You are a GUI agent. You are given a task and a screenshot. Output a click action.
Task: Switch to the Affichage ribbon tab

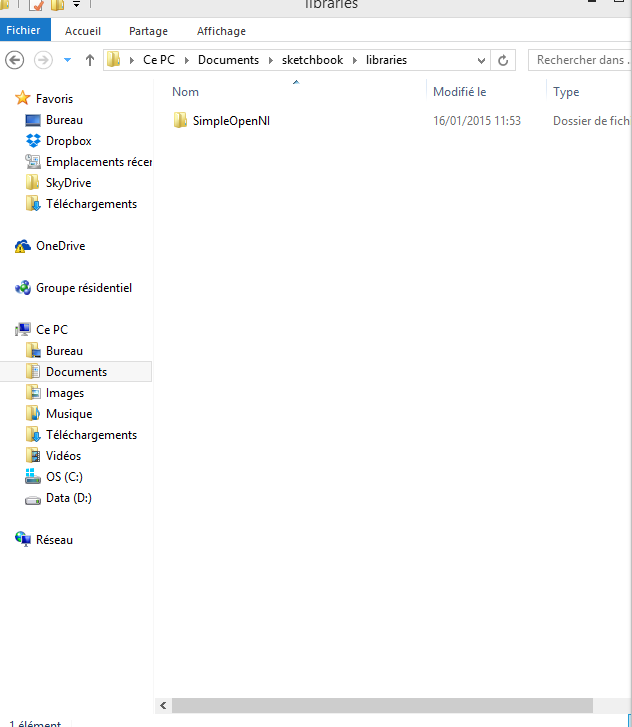click(x=221, y=31)
